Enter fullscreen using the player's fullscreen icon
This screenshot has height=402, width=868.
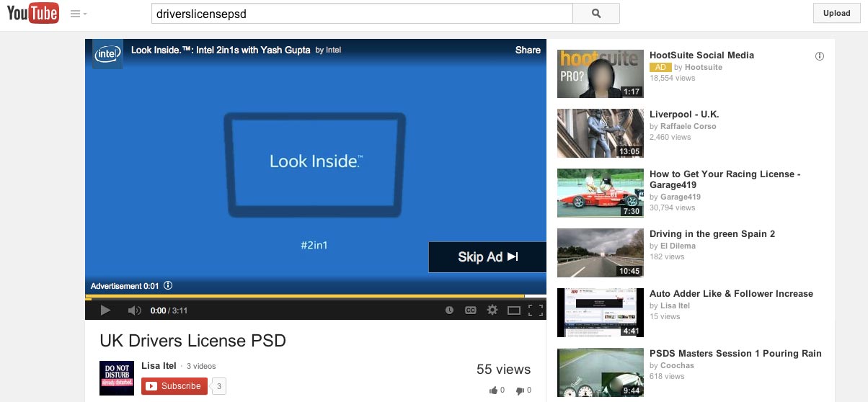(x=535, y=311)
